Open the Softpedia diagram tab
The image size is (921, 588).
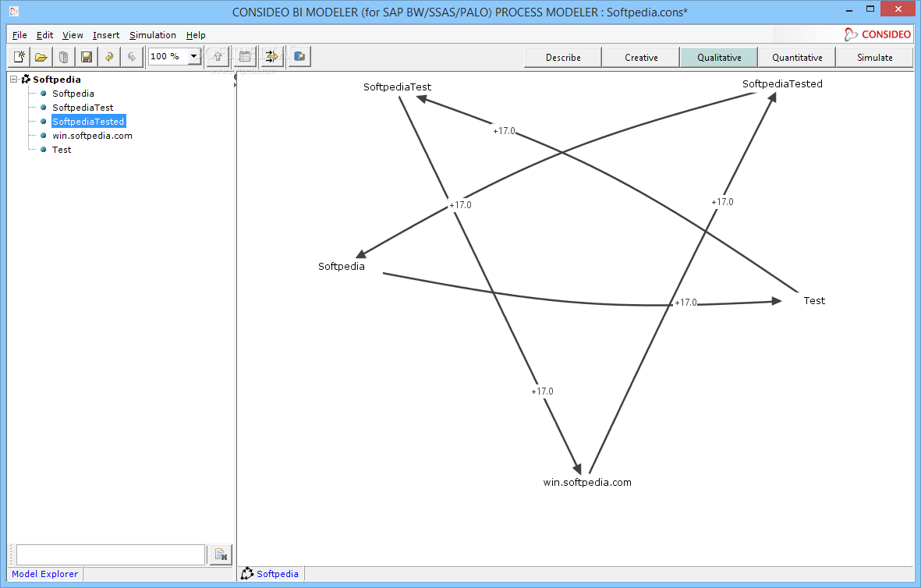point(271,574)
